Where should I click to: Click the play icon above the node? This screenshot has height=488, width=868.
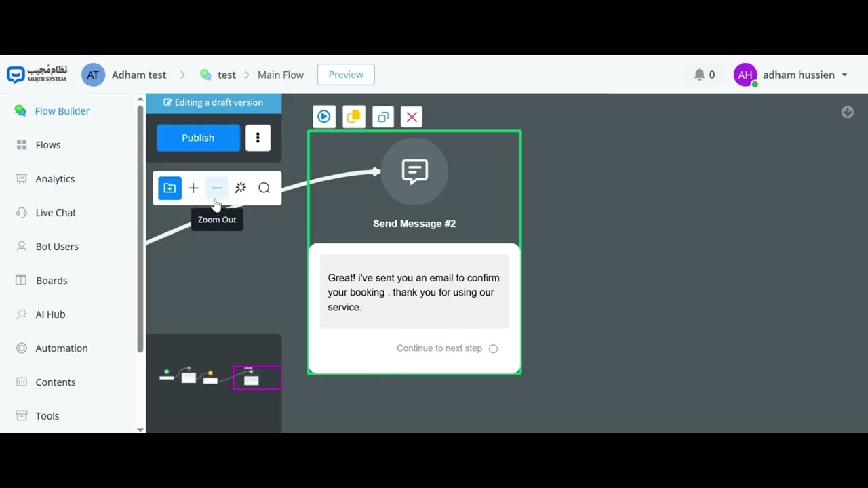coord(324,117)
